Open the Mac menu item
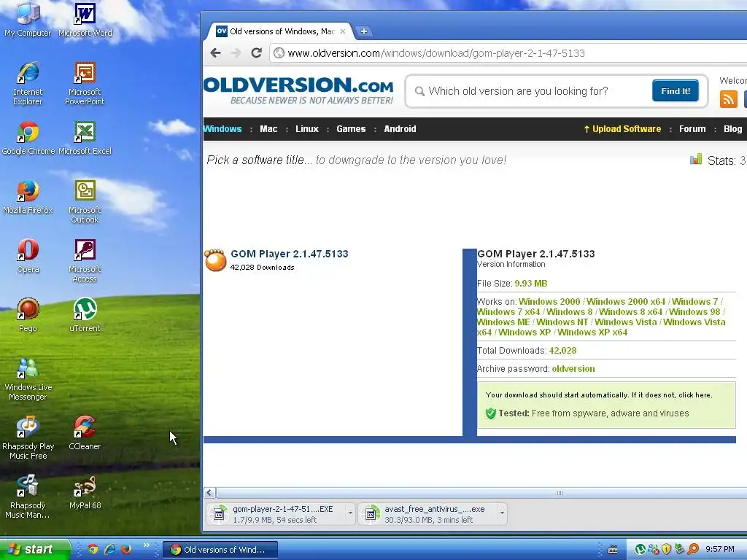This screenshot has height=560, width=747. [x=268, y=129]
